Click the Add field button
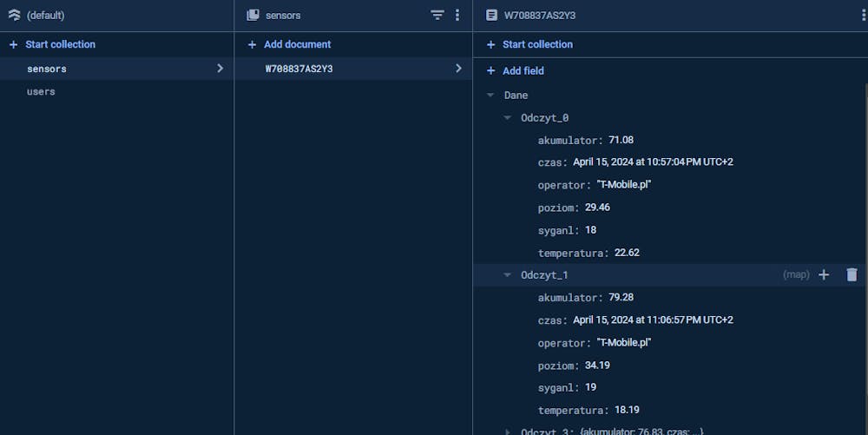 tap(516, 71)
